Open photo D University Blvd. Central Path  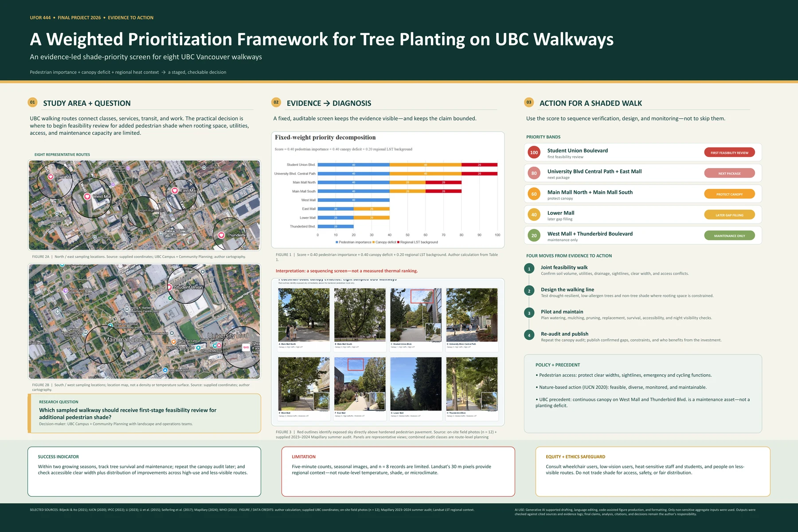click(472, 315)
